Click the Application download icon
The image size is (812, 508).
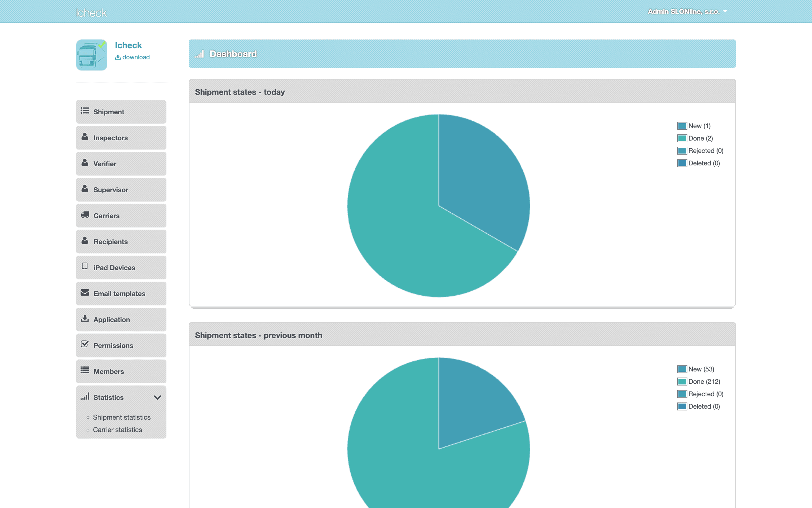[85, 318]
